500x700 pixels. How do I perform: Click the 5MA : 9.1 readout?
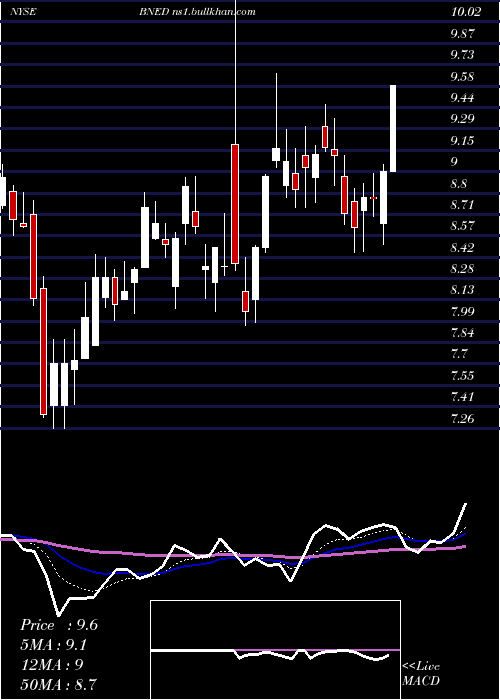(x=54, y=645)
